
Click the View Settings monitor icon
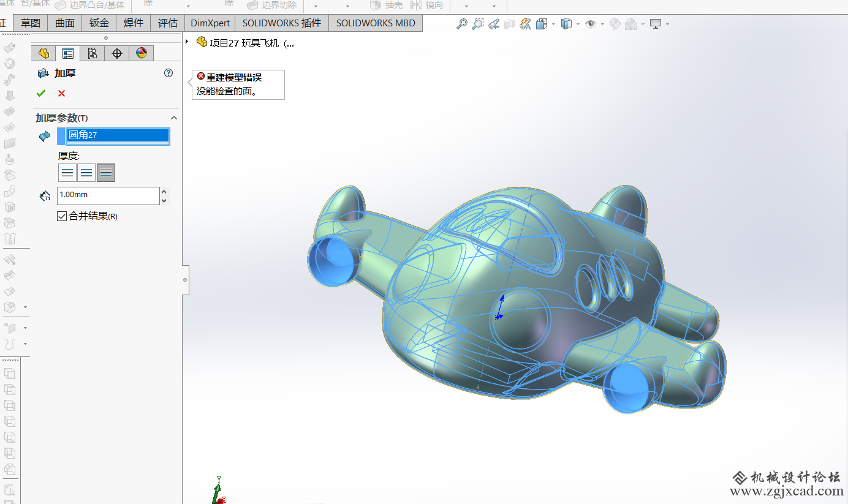pos(656,24)
